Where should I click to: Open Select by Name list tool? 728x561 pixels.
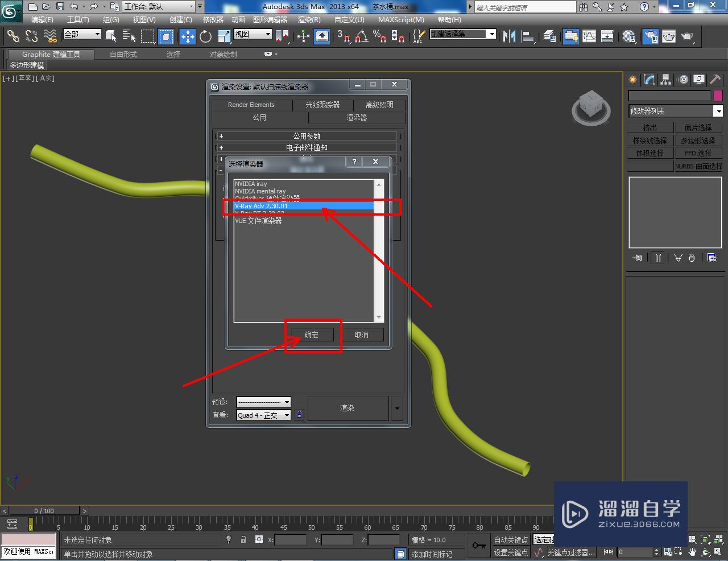click(x=129, y=36)
